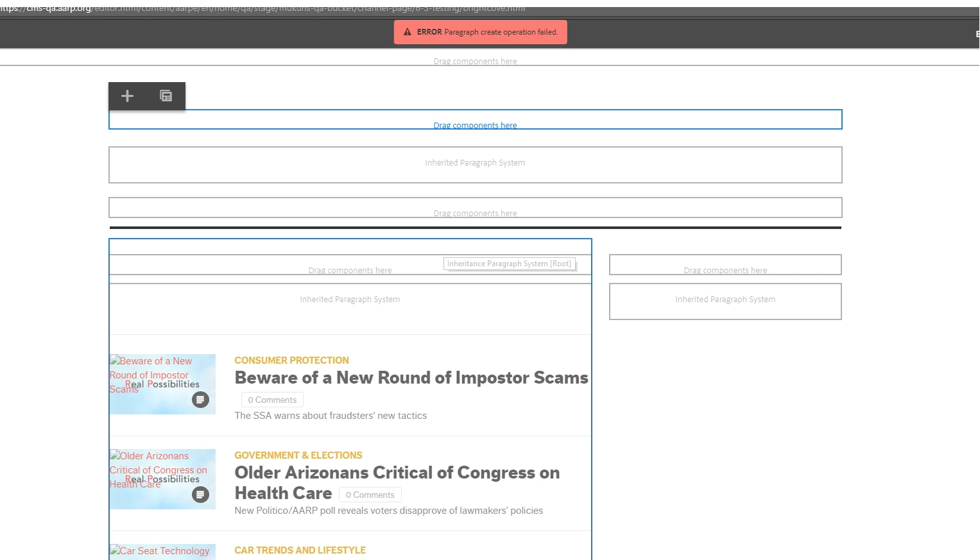Click the Inheritance Paragraph System [Root] label
This screenshot has width=980, height=560.
tap(509, 264)
